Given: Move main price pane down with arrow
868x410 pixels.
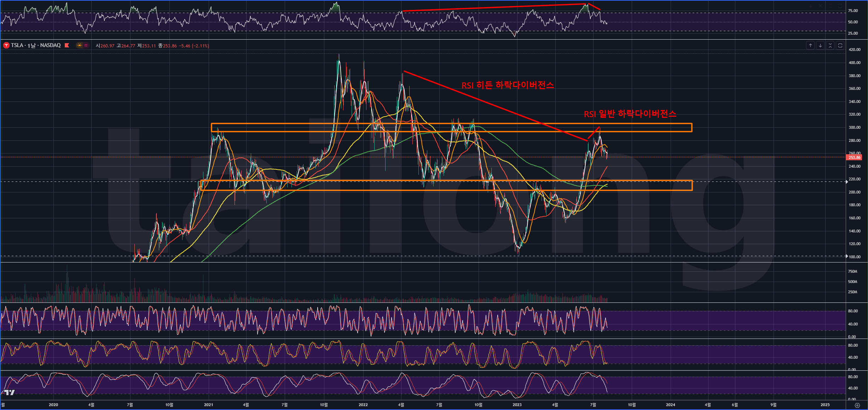Looking at the screenshot, I should [820, 45].
